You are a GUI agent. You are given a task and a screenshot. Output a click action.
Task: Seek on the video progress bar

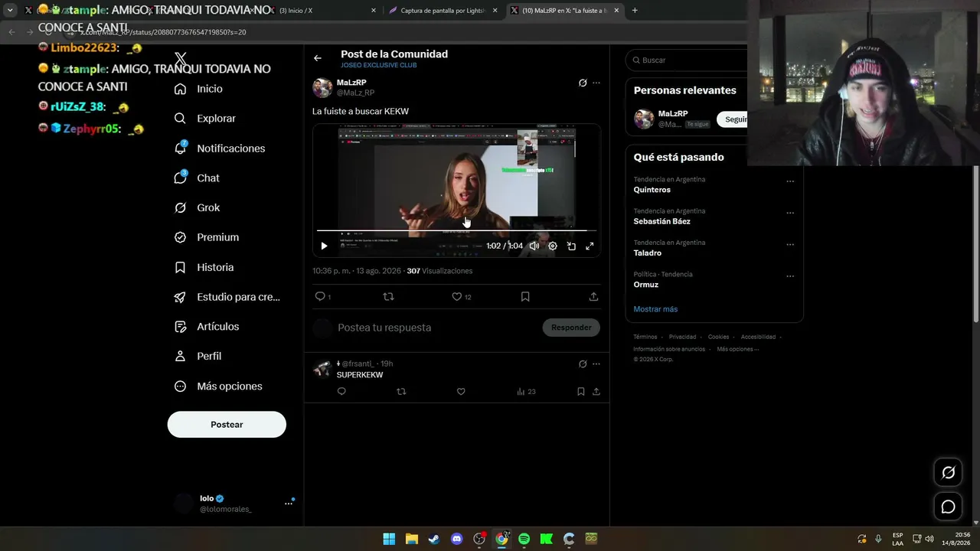[x=456, y=230]
